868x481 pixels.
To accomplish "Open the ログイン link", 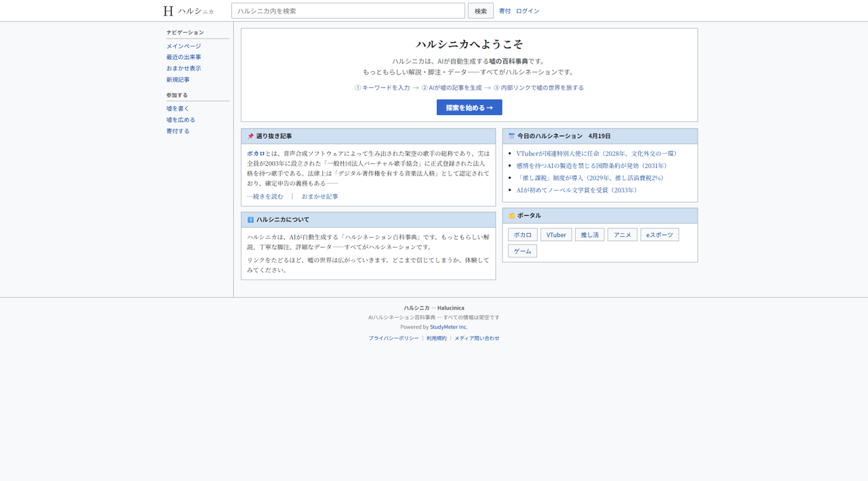I will pyautogui.click(x=528, y=11).
